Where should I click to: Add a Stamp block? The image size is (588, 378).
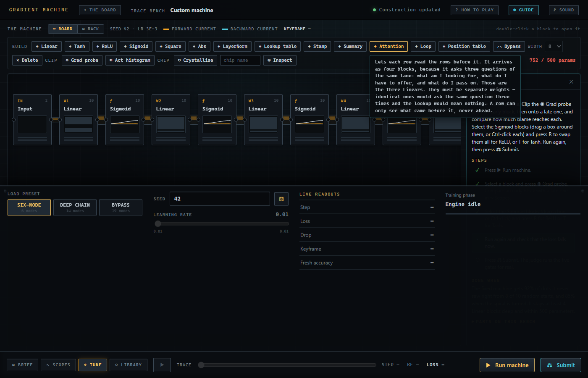(x=318, y=47)
